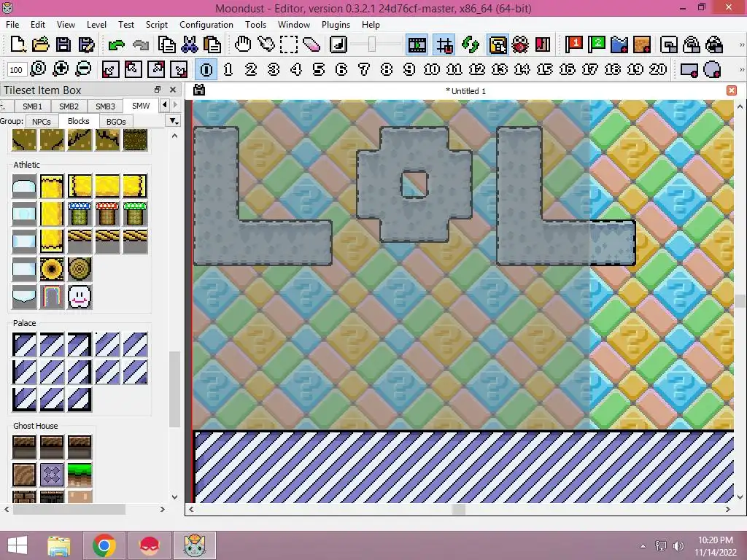This screenshot has width=747, height=560.
Task: Choose the rectangular selection tool
Action: 289,44
